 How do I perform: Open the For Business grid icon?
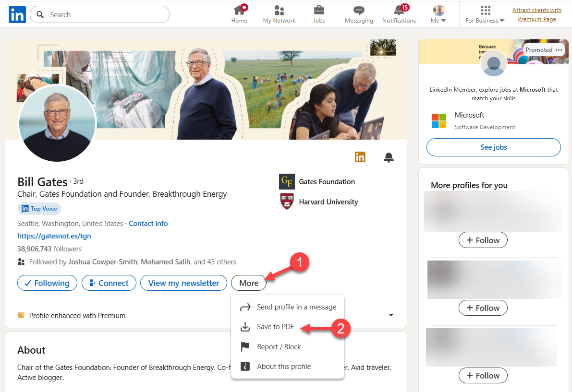[x=486, y=10]
